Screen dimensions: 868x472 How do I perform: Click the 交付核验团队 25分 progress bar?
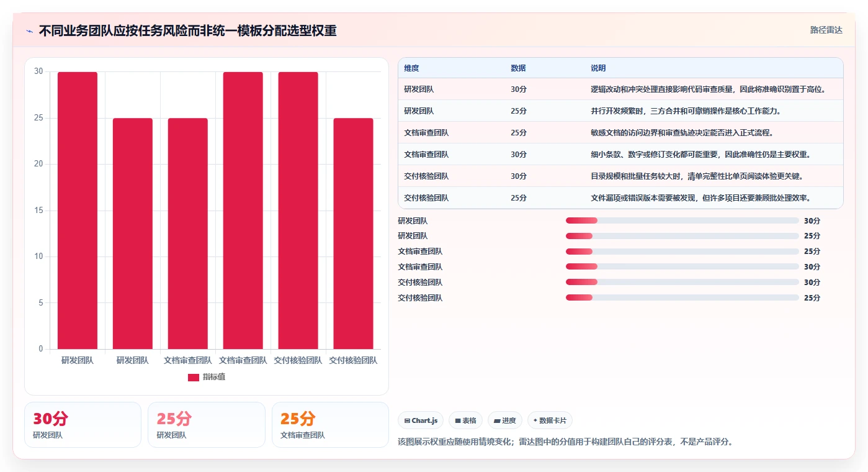tap(682, 297)
